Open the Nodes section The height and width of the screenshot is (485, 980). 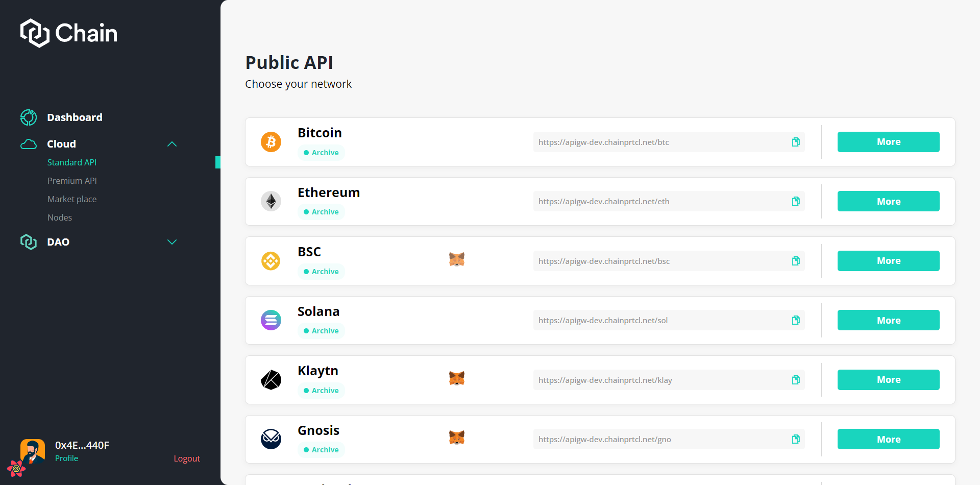pyautogui.click(x=60, y=217)
